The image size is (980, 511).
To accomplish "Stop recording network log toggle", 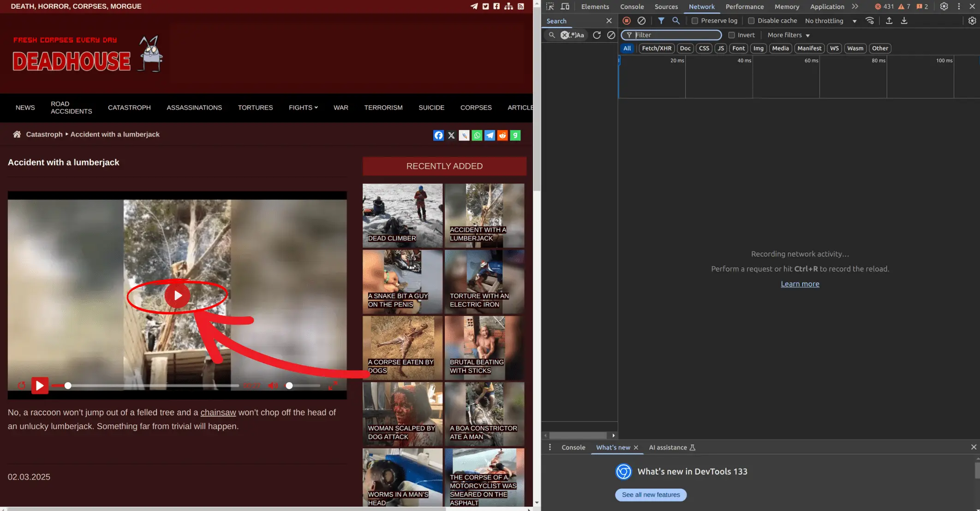I will tap(626, 21).
